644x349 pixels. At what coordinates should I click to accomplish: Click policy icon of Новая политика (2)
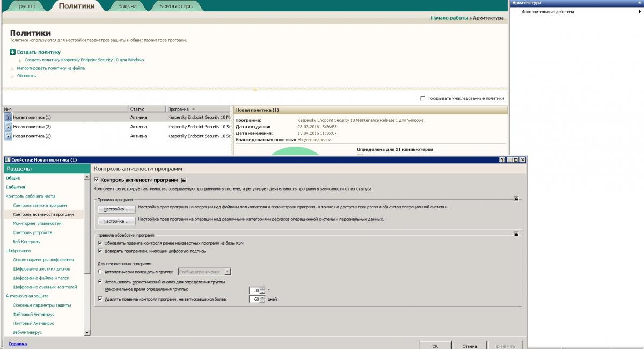8,136
